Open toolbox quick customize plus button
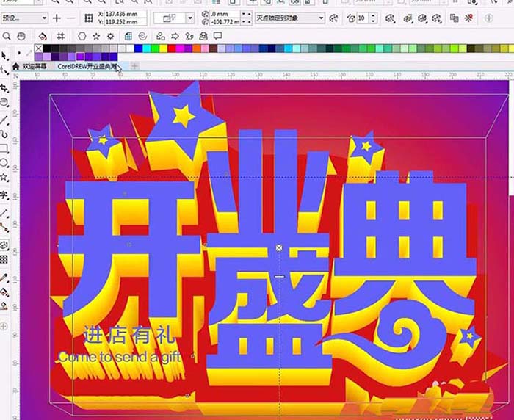This screenshot has height=420, width=514. coord(4,326)
